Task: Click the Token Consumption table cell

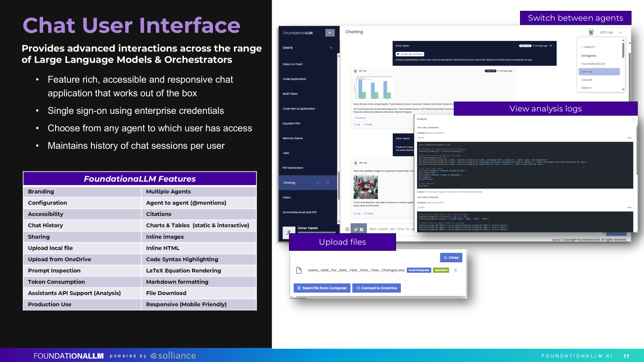Action: tap(82, 282)
